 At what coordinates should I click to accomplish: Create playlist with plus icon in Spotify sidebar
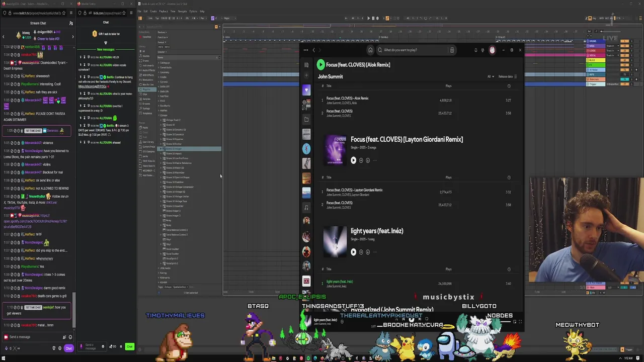click(306, 75)
